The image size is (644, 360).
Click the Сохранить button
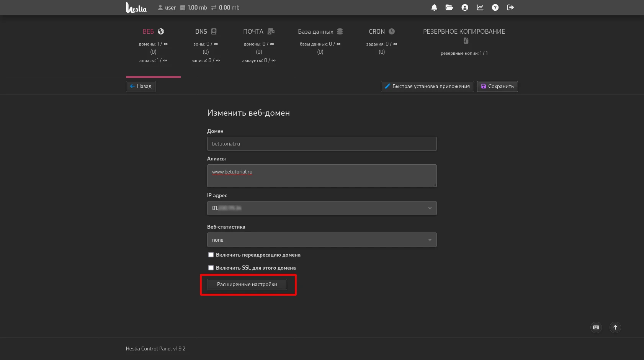click(x=497, y=87)
